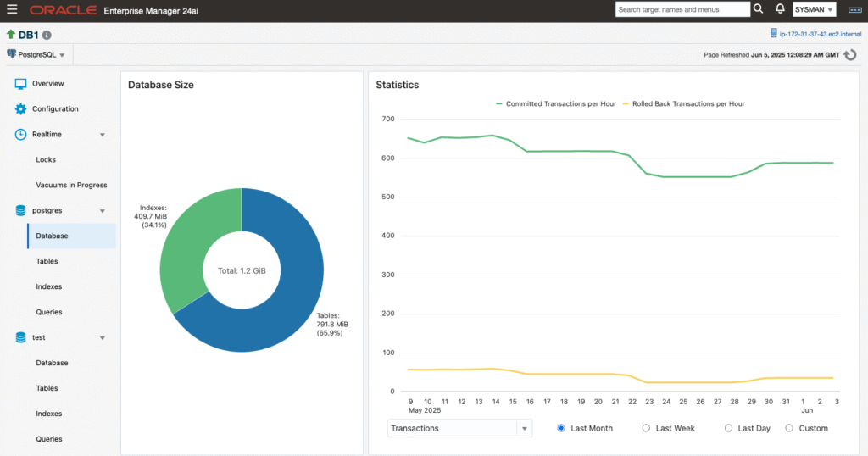Click the search target names field
This screenshot has height=456, width=868.
pos(682,9)
